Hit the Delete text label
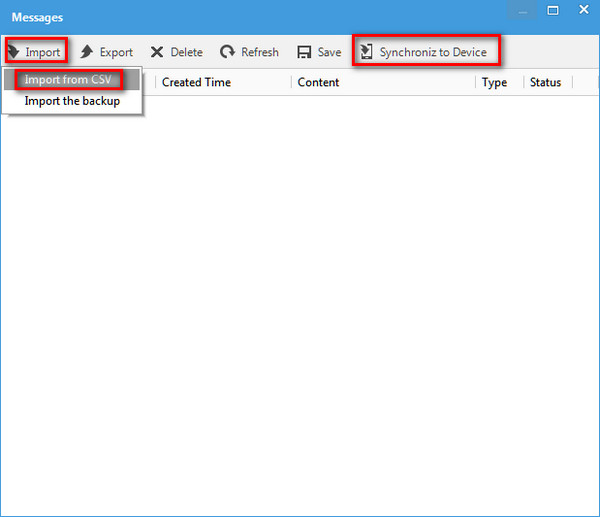Image resolution: width=600 pixels, height=517 pixels. coord(186,52)
